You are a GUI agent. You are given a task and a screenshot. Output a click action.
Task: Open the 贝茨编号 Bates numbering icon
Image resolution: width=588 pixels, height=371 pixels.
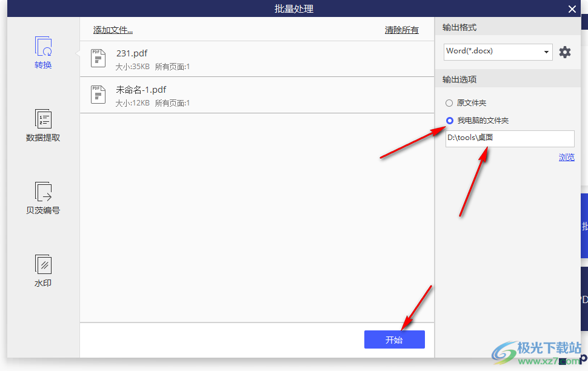(43, 192)
